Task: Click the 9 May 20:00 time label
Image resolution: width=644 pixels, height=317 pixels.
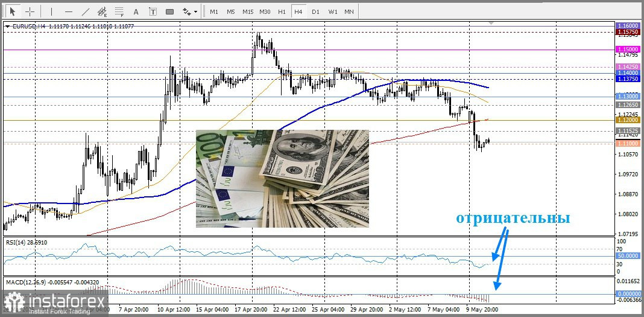Action: coord(484,309)
